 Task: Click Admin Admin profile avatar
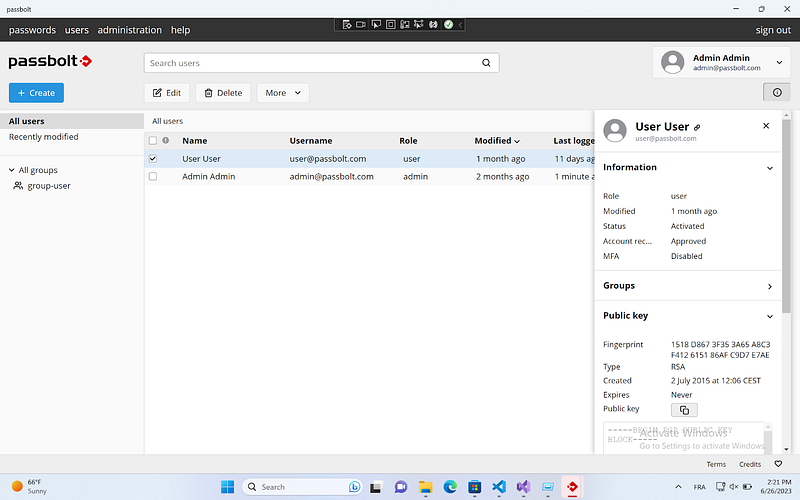tap(672, 62)
